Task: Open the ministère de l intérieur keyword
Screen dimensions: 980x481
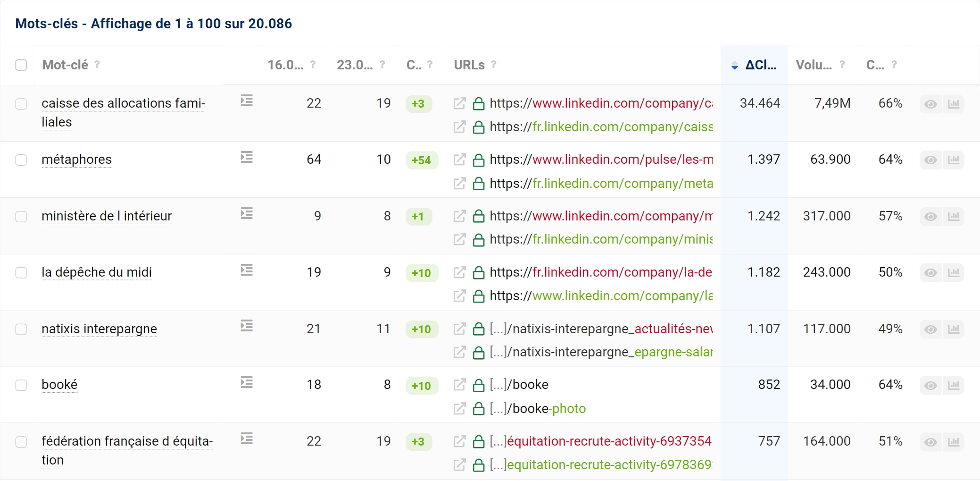Action: 107,216
